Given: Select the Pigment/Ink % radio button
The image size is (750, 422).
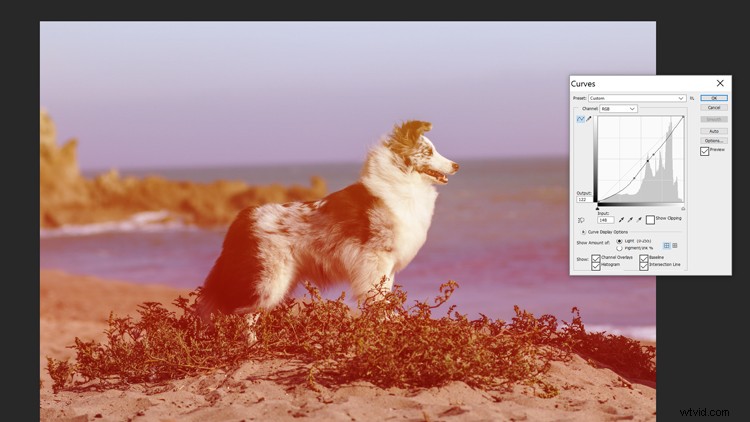Looking at the screenshot, I should [619, 248].
